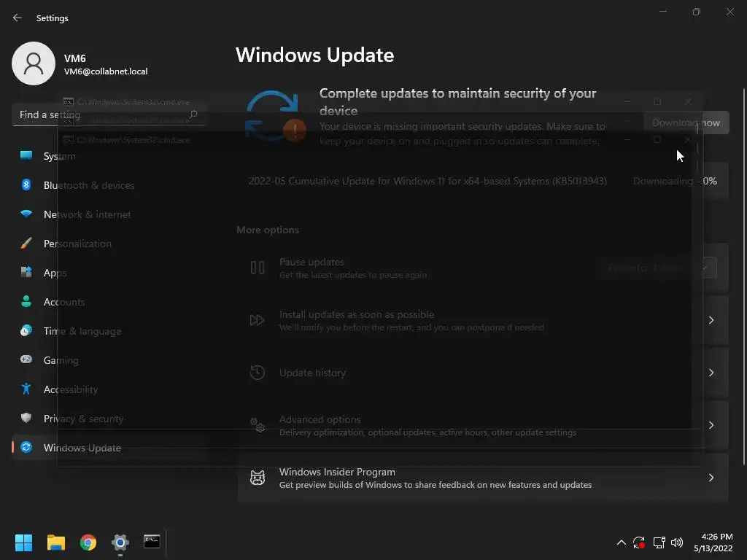Click into the Find a setting search box
The height and width of the screenshot is (560, 747).
(x=109, y=114)
